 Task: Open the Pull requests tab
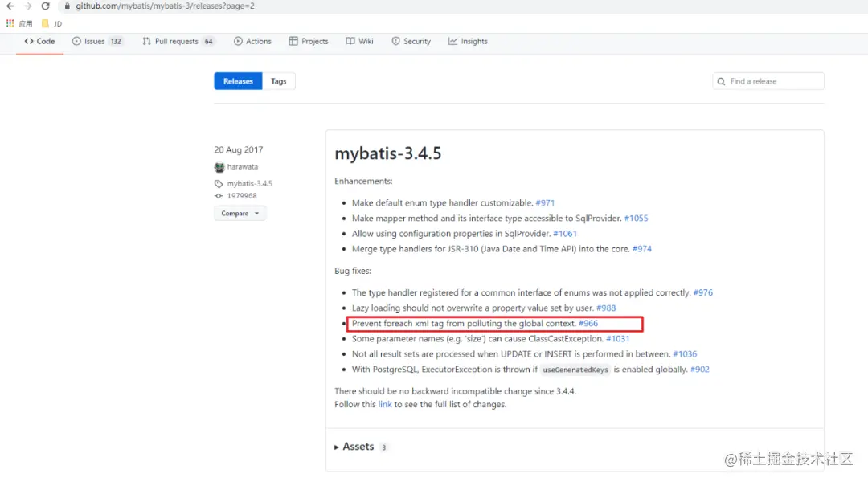[x=178, y=41]
